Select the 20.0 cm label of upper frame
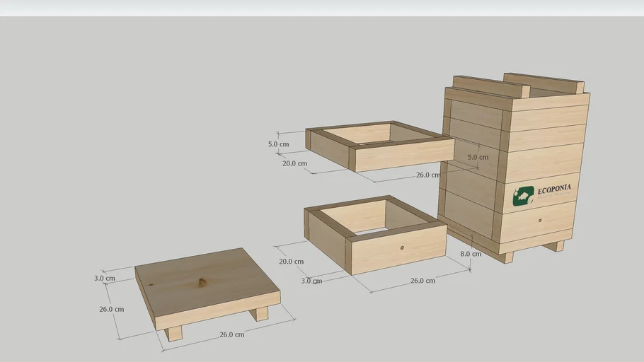The image size is (644, 362). (x=294, y=163)
